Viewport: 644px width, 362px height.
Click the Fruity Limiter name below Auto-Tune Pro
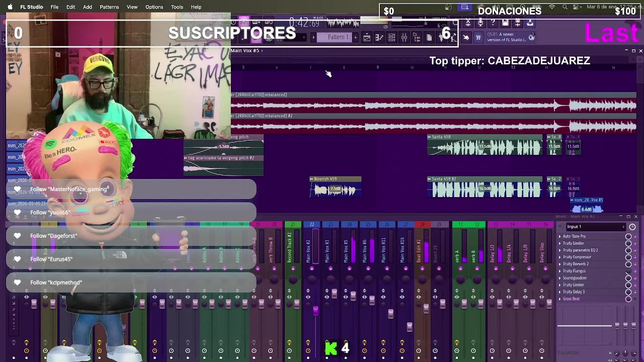(x=574, y=243)
